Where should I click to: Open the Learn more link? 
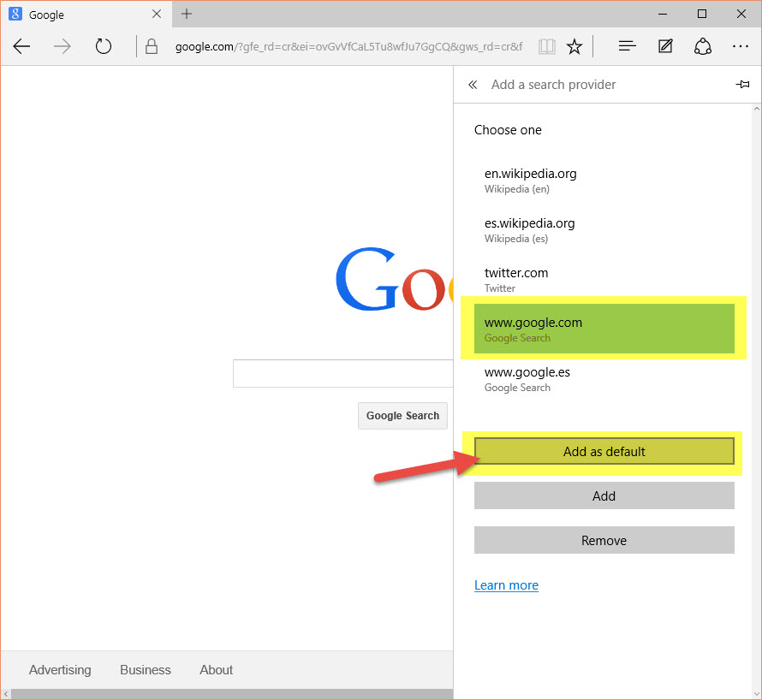tap(506, 585)
